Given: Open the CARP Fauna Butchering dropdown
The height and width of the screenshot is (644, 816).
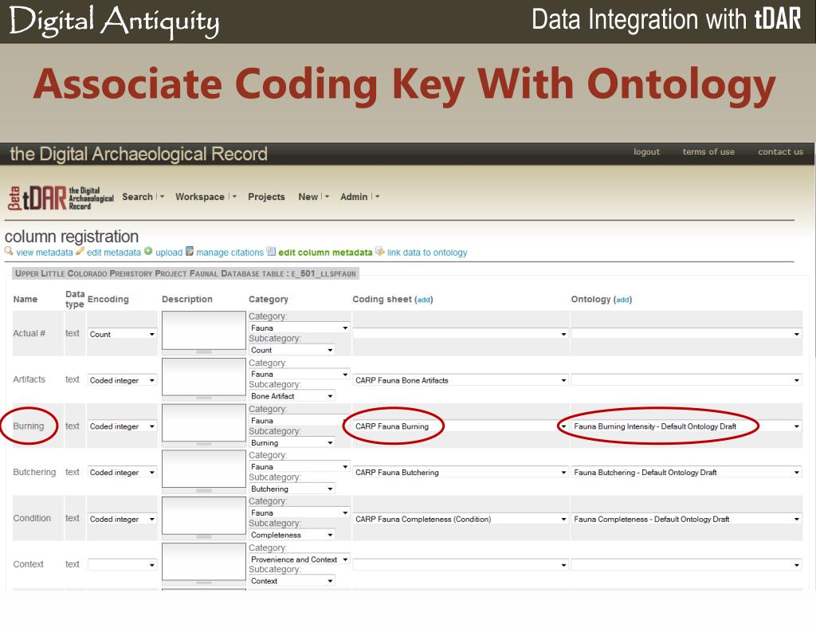Looking at the screenshot, I should click(x=461, y=473).
